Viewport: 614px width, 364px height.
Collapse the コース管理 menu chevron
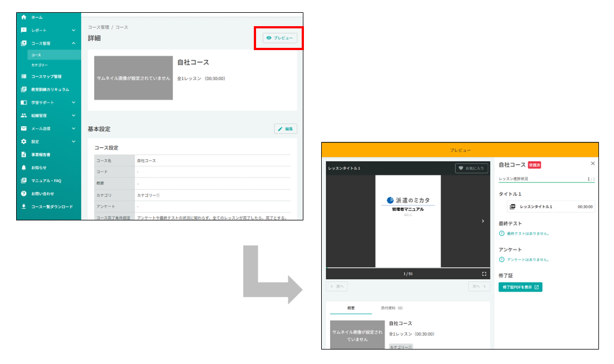(x=73, y=43)
